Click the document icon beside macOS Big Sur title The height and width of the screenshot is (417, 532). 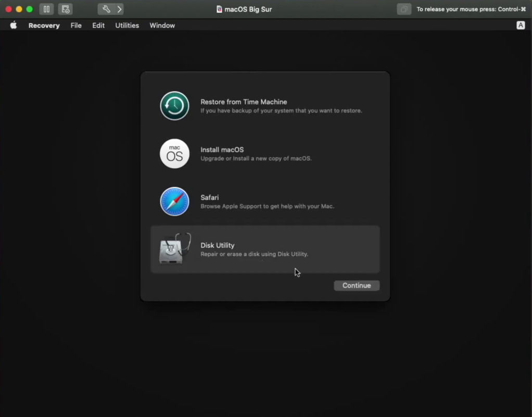click(219, 9)
